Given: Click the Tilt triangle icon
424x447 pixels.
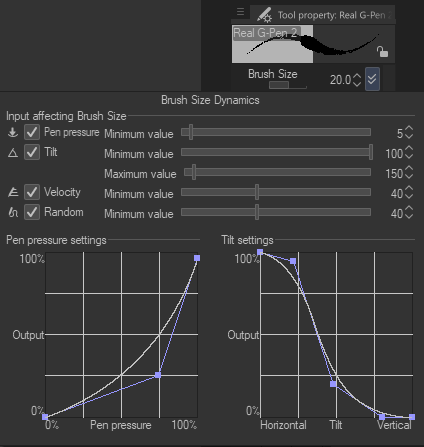Looking at the screenshot, I should pos(13,153).
